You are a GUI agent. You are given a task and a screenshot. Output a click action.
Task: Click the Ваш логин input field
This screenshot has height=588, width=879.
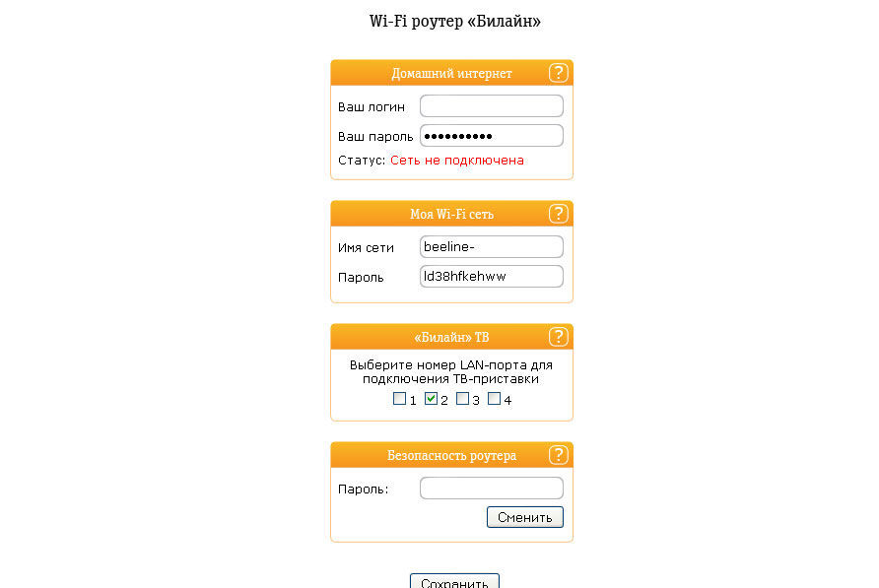[491, 105]
